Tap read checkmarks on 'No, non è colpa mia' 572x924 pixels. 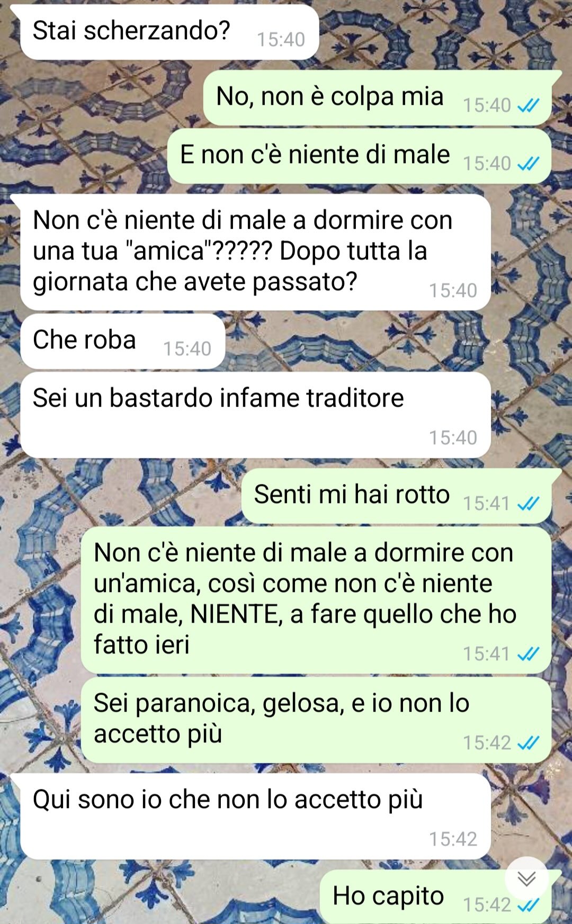(528, 106)
